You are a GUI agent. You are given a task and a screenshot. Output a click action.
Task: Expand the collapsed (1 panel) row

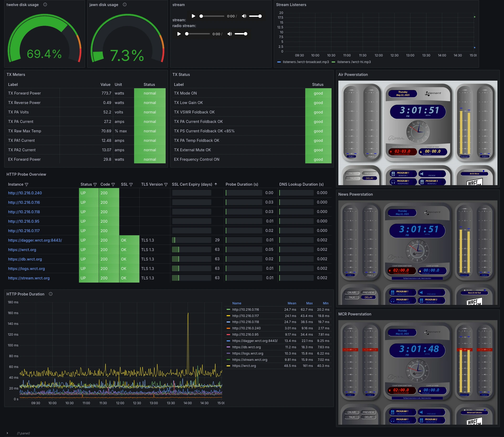7,433
